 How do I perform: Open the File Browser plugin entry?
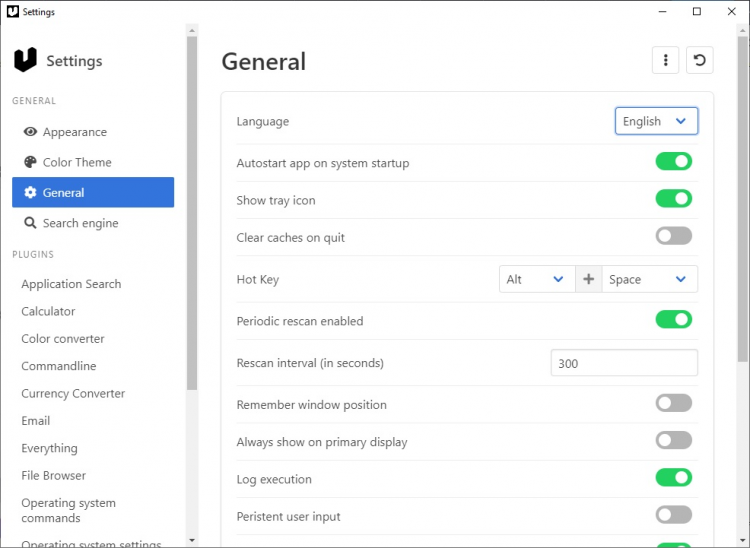click(x=54, y=476)
